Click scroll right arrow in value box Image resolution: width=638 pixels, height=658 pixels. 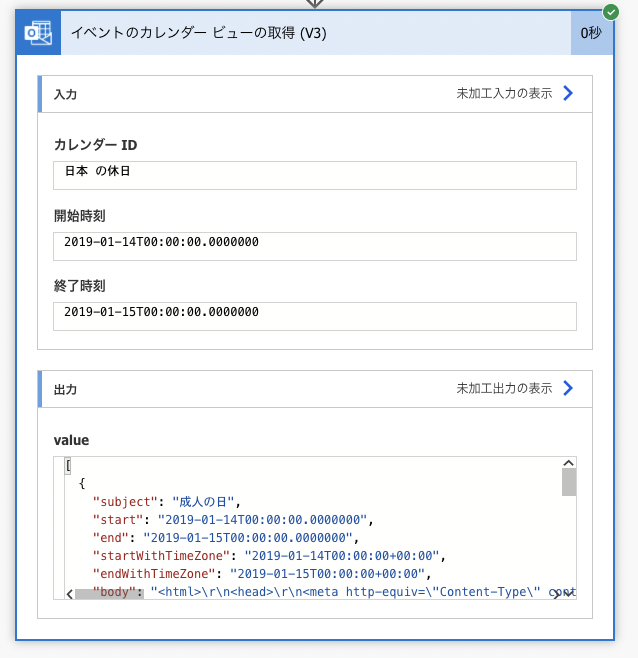pyautogui.click(x=556, y=594)
